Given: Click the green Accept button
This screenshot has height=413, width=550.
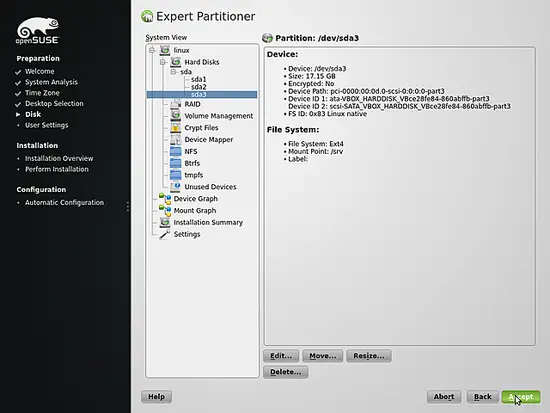Looking at the screenshot, I should pos(521,397).
